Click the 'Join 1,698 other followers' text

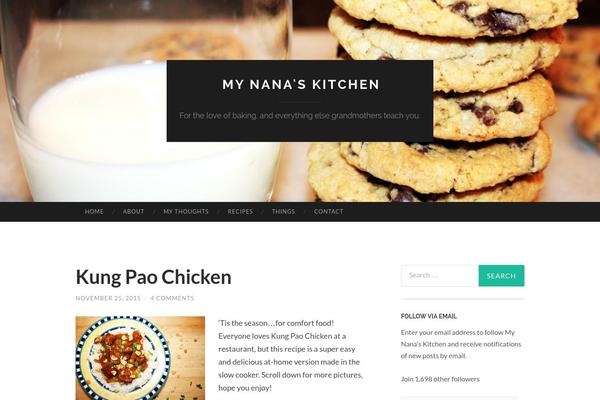pyautogui.click(x=440, y=379)
